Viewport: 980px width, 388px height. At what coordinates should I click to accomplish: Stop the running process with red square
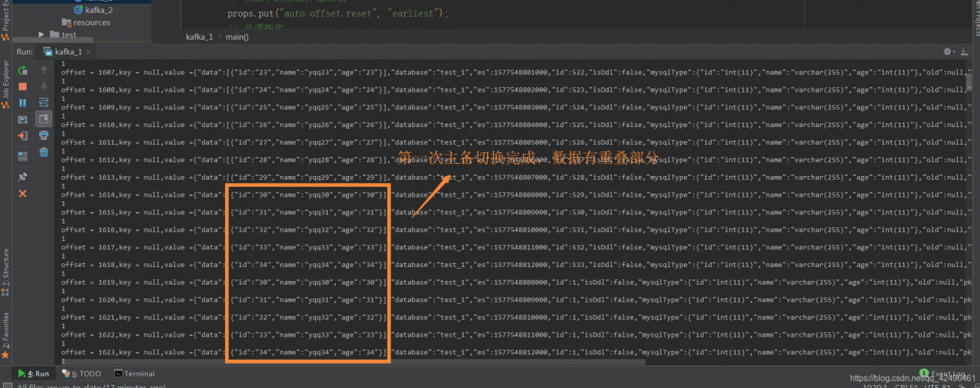pyautogui.click(x=22, y=86)
